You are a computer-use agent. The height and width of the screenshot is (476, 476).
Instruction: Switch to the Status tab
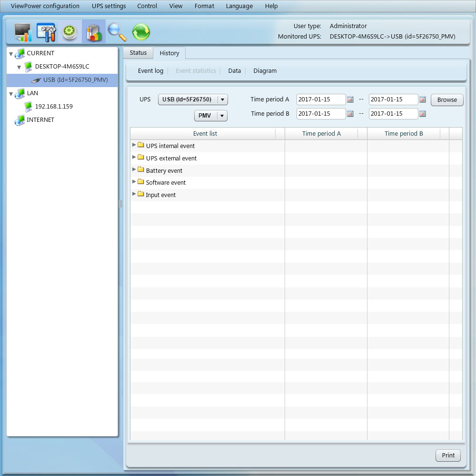[138, 53]
